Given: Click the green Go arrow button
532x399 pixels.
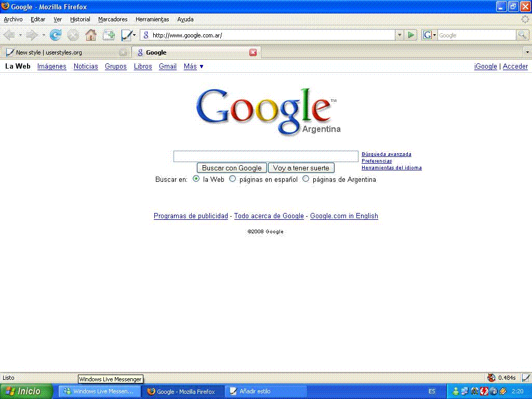Looking at the screenshot, I should (411, 35).
